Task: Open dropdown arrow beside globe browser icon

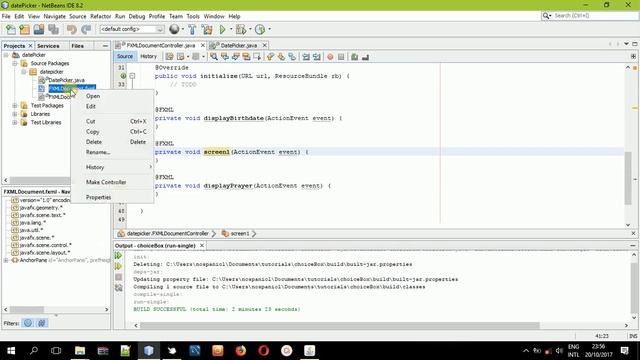Action: (x=182, y=29)
